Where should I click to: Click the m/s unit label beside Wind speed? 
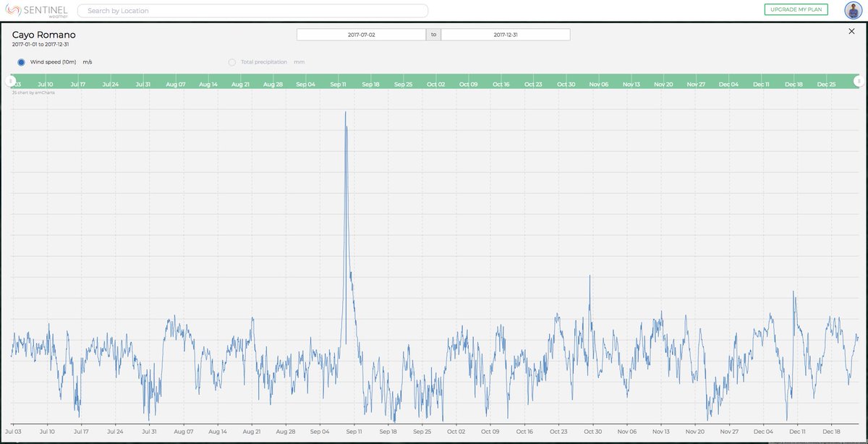tap(86, 62)
